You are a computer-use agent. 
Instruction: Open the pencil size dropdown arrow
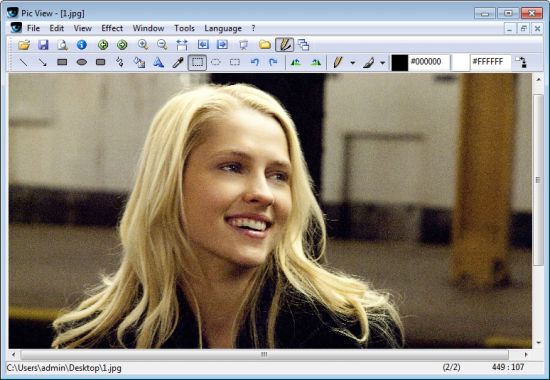pyautogui.click(x=353, y=63)
